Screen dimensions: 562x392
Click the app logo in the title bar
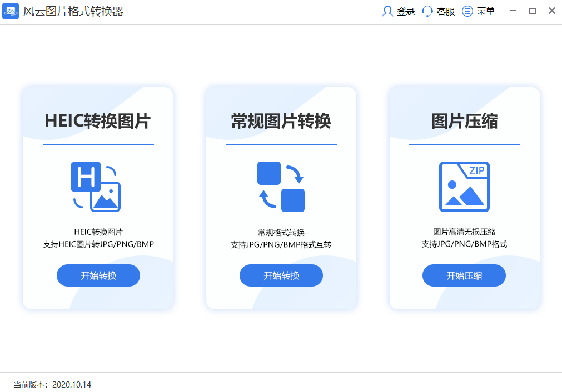(x=11, y=11)
